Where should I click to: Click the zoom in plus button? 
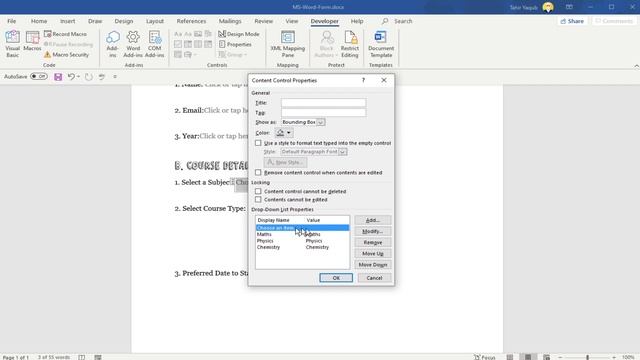[x=613, y=357]
